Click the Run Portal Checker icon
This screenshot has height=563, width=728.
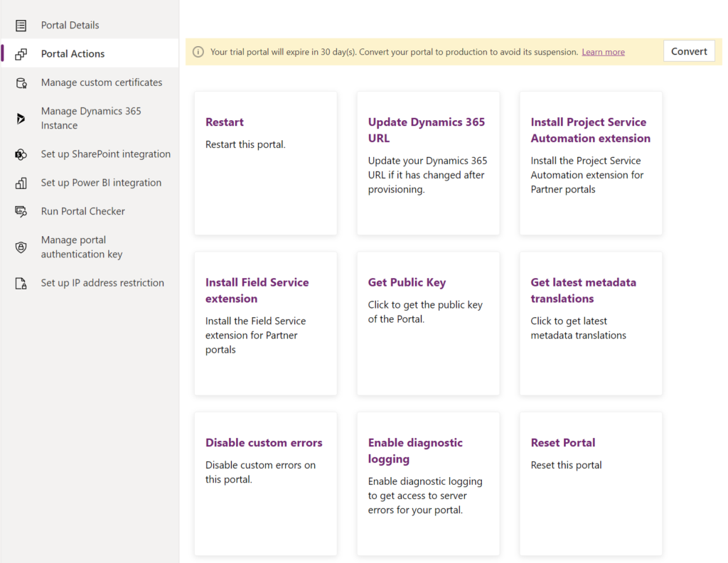[x=21, y=212]
